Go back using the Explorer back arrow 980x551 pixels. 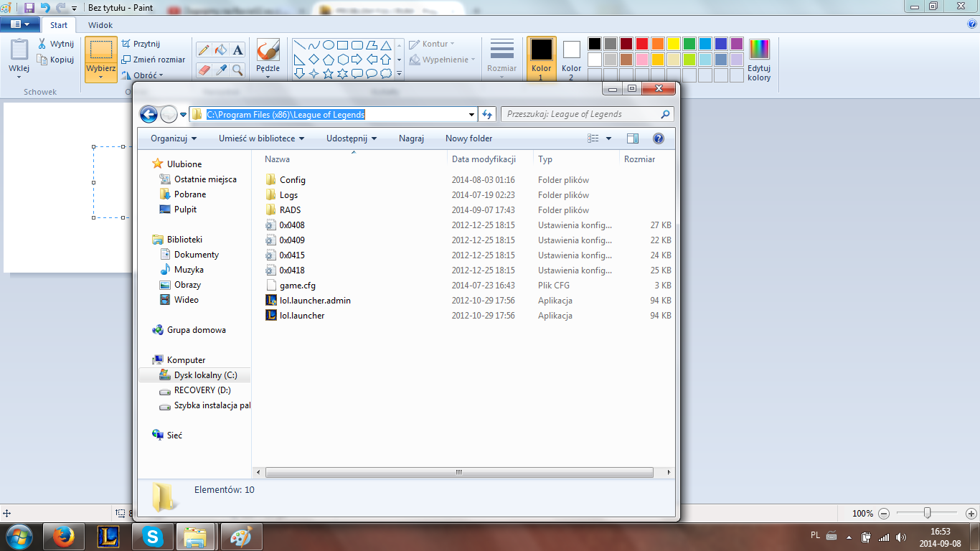149,114
